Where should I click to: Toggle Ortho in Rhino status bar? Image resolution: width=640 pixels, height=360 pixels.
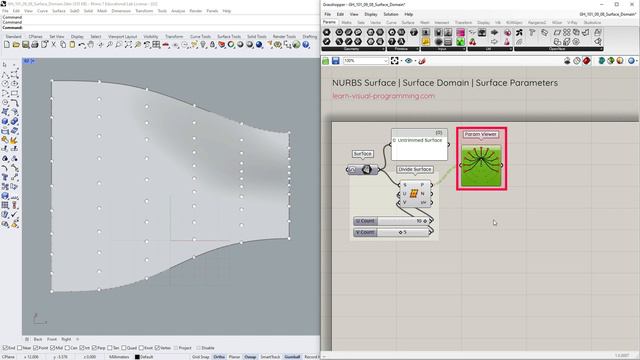pos(219,357)
